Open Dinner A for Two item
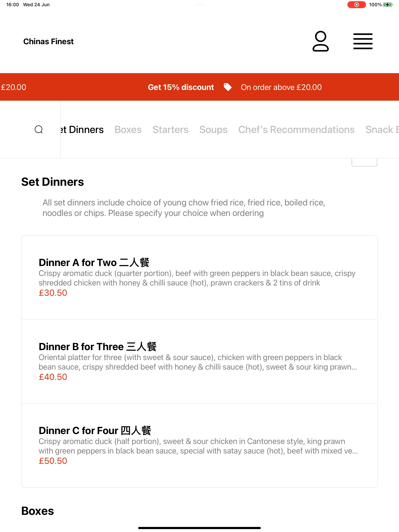 click(199, 277)
